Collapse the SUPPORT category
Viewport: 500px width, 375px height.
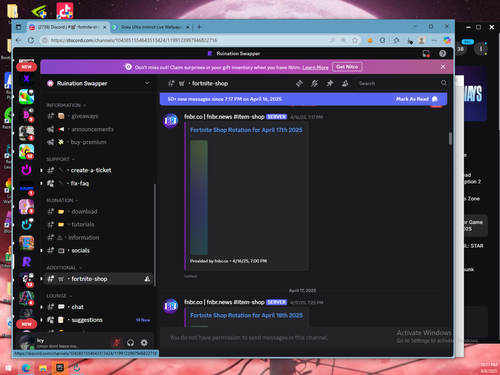pos(61,159)
